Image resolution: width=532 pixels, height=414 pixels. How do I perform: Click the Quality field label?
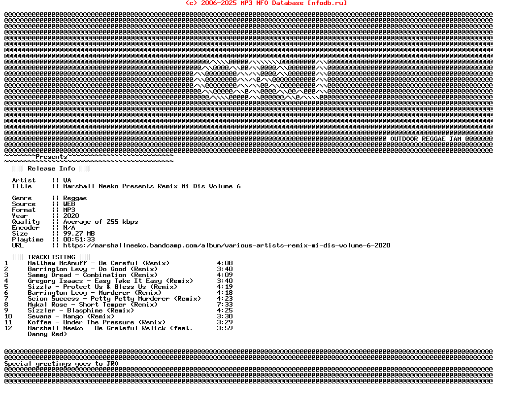coord(26,222)
